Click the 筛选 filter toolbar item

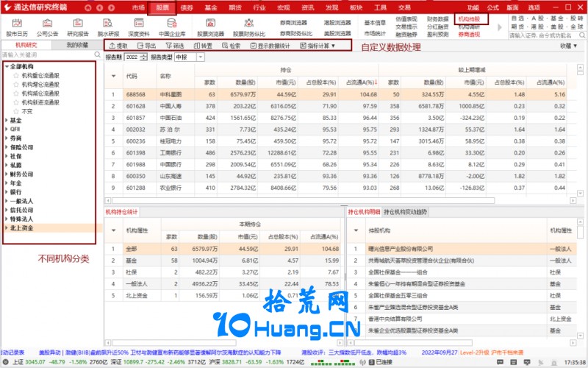175,46
